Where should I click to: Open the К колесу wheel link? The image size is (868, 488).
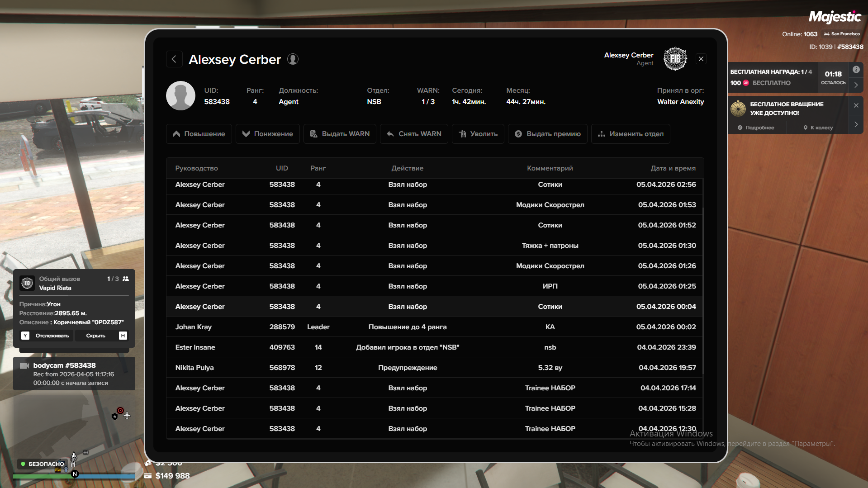point(818,128)
